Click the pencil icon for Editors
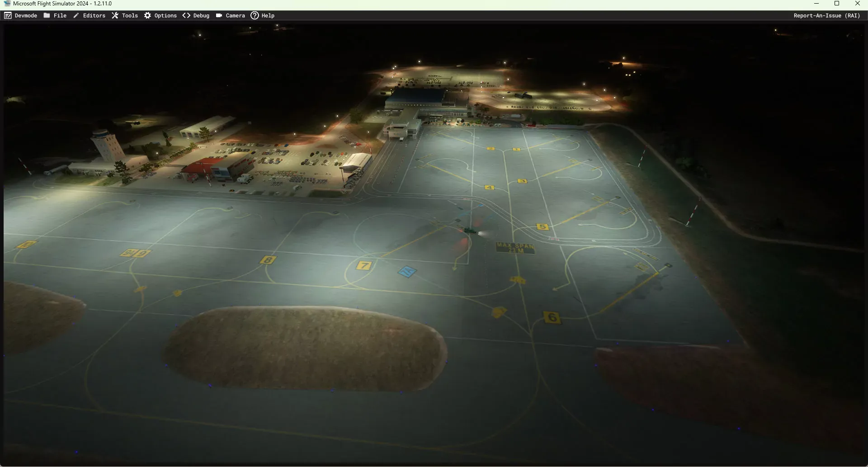 pos(76,15)
